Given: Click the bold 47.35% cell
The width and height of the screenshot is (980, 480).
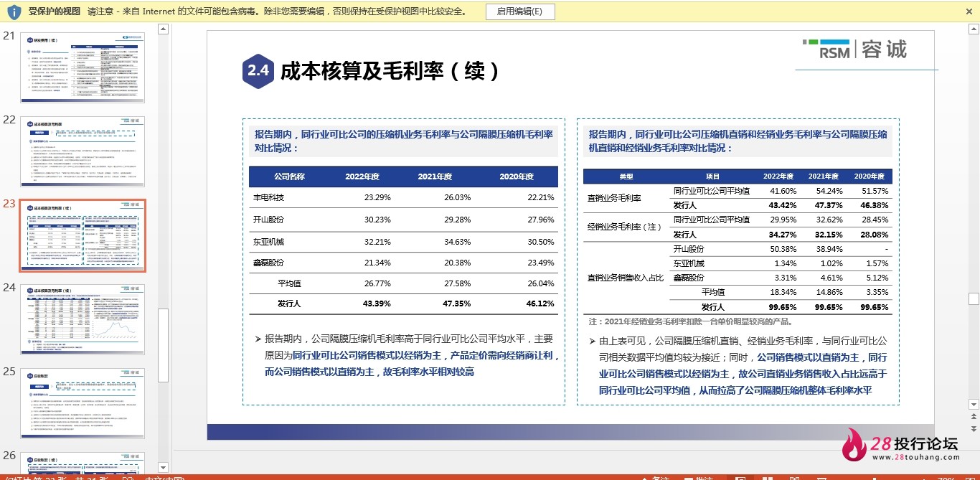Looking at the screenshot, I should click(x=458, y=303).
